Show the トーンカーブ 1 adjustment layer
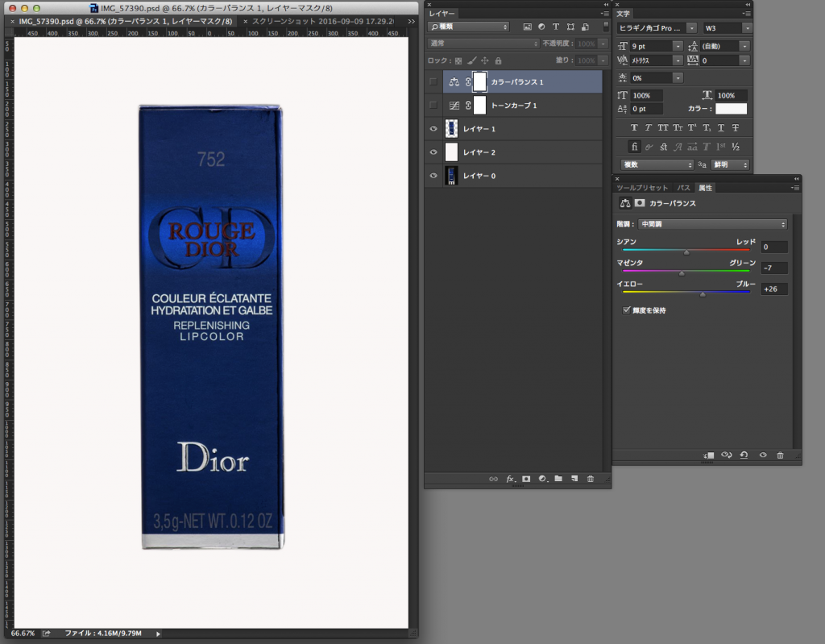The height and width of the screenshot is (644, 825). [433, 106]
